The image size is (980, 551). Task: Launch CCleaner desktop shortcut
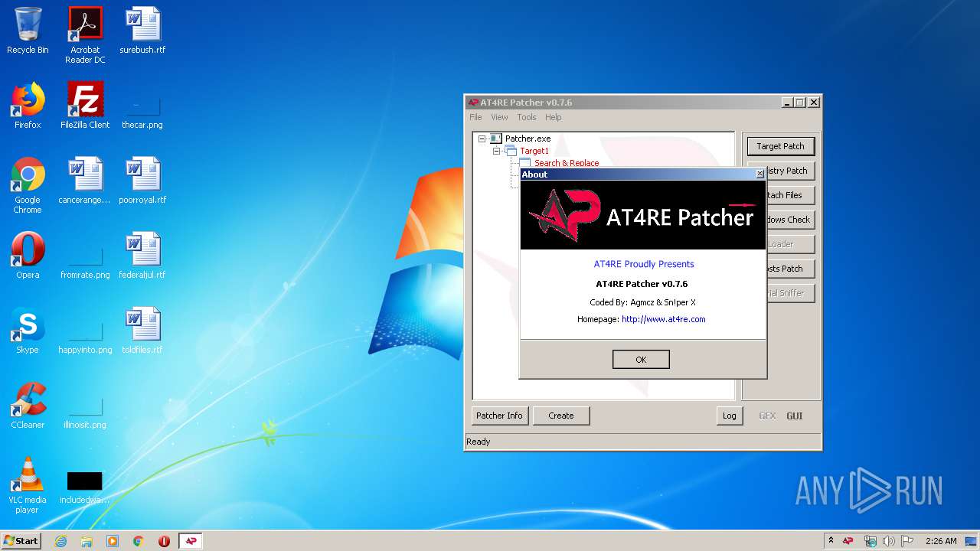28,406
